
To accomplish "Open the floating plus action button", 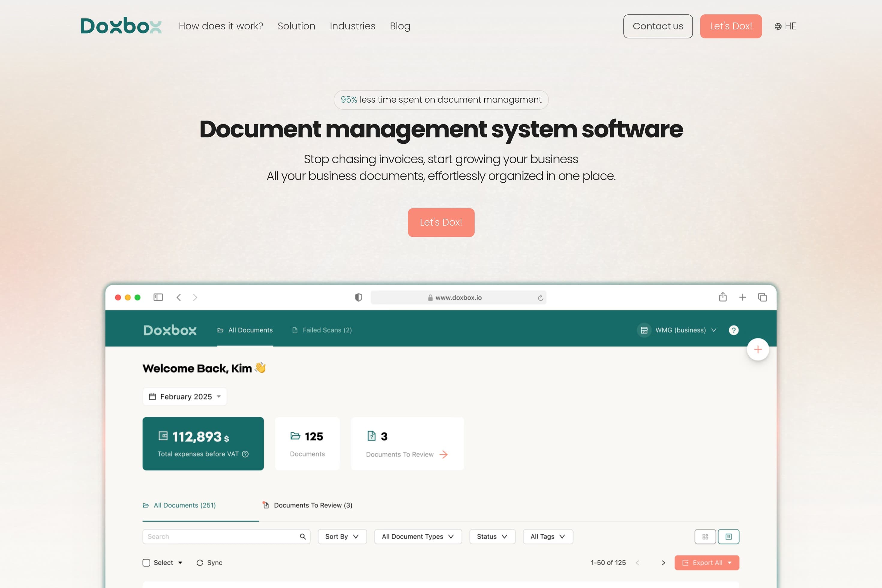I will (758, 349).
